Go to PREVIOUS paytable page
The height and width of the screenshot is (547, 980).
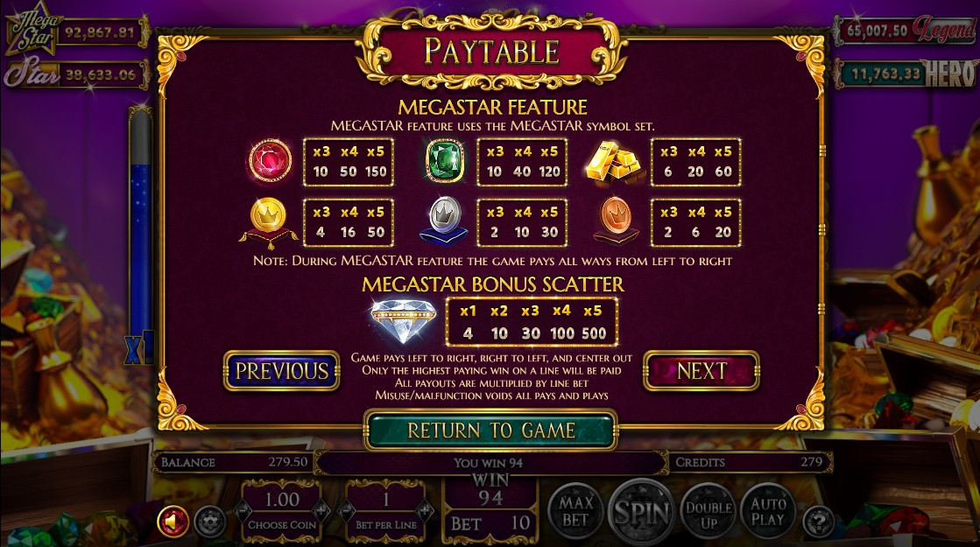click(x=281, y=371)
